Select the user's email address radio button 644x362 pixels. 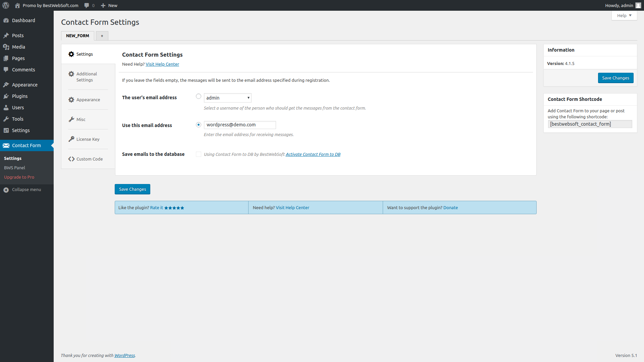[x=199, y=97]
